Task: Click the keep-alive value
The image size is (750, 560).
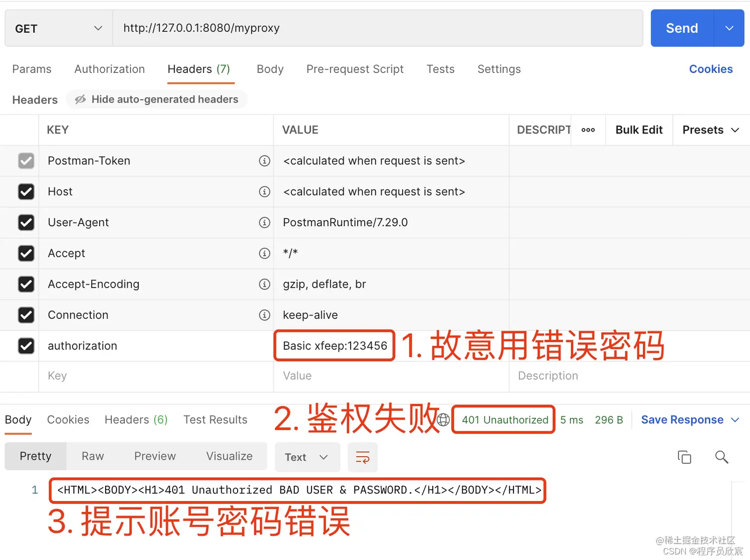Action: click(x=311, y=315)
